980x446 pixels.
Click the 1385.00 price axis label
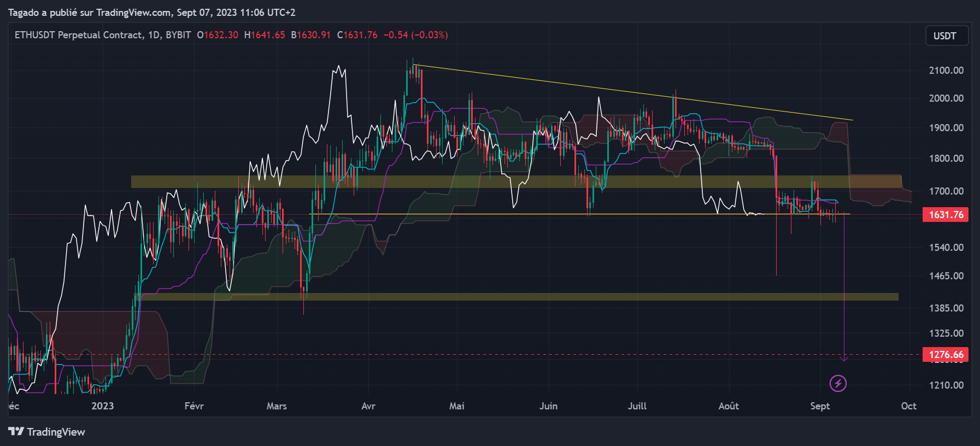tap(946, 308)
